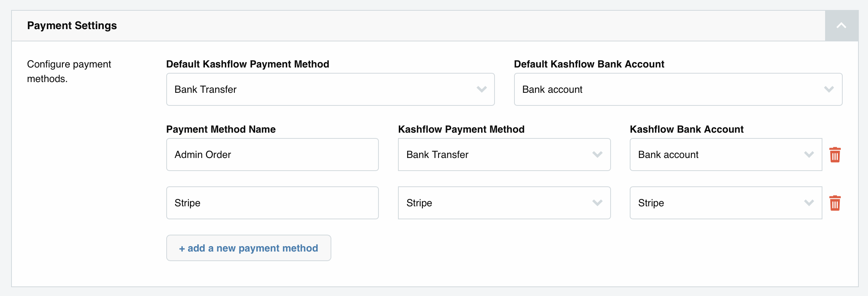868x296 pixels.
Task: Click the Payment Settings header bar
Action: click(418, 26)
